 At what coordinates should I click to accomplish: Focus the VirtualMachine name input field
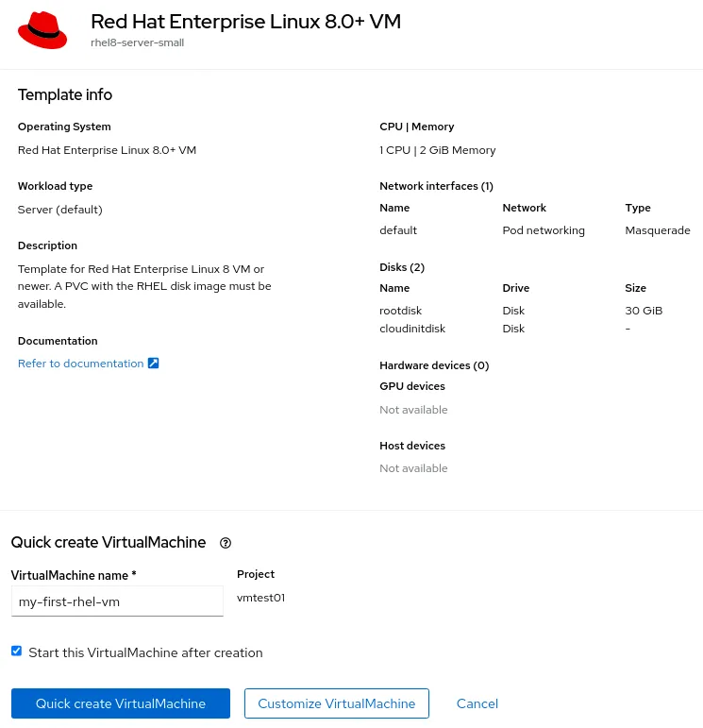(117, 601)
